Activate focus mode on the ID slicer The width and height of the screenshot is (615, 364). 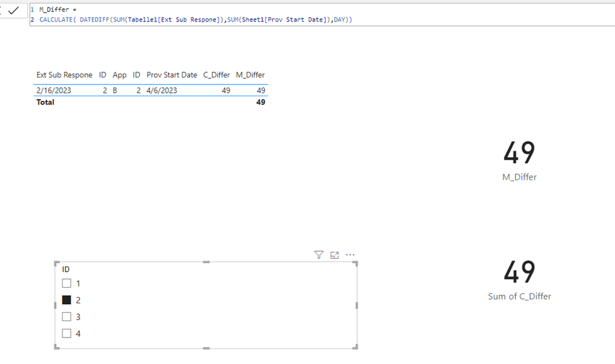point(334,255)
